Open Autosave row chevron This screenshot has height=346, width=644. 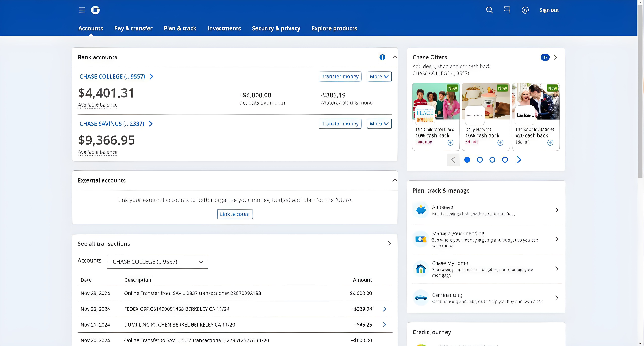point(556,210)
